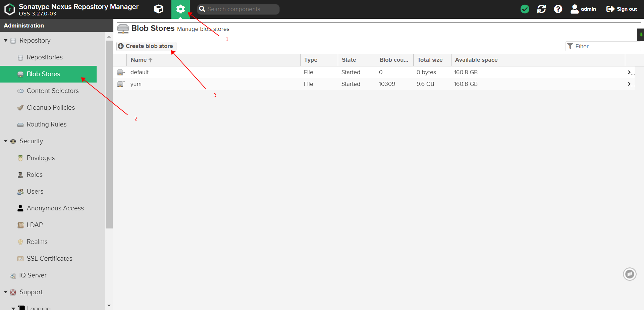Open the Help menu
Viewport: 644px width, 310px height.
pos(558,9)
